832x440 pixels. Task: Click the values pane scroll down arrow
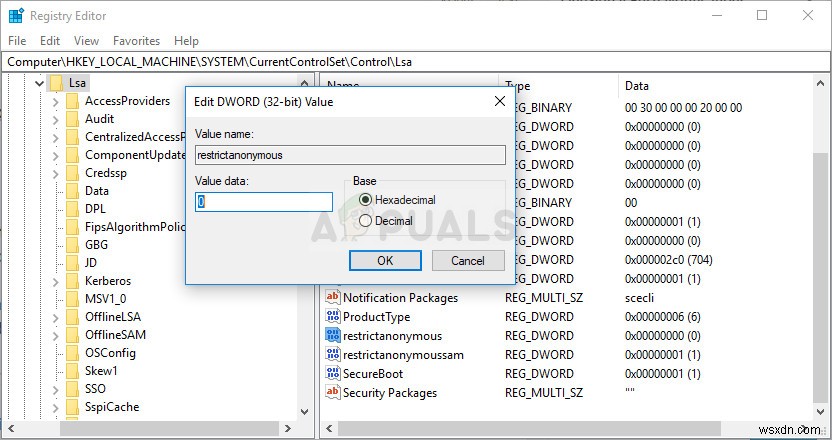coord(820,411)
